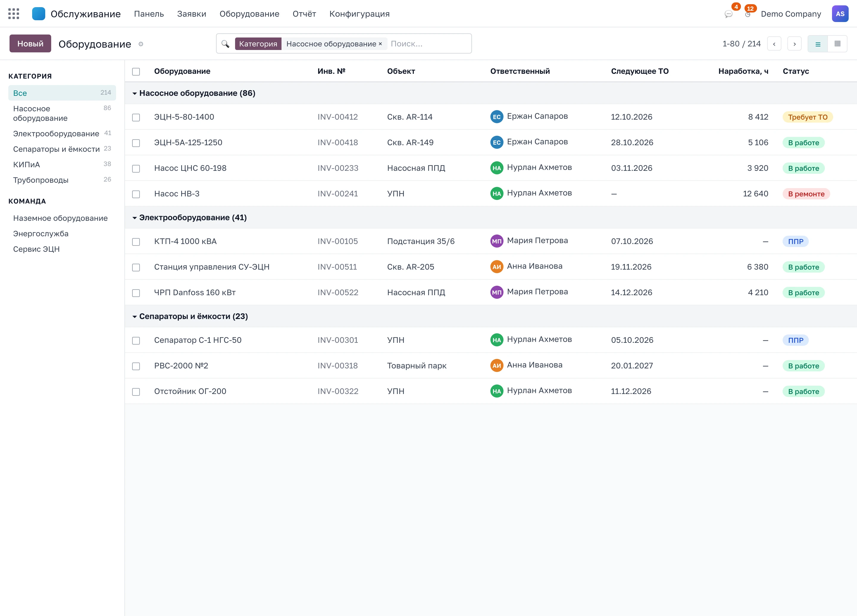Click the 1-80 / 214 pager counter
857x616 pixels.
(741, 44)
